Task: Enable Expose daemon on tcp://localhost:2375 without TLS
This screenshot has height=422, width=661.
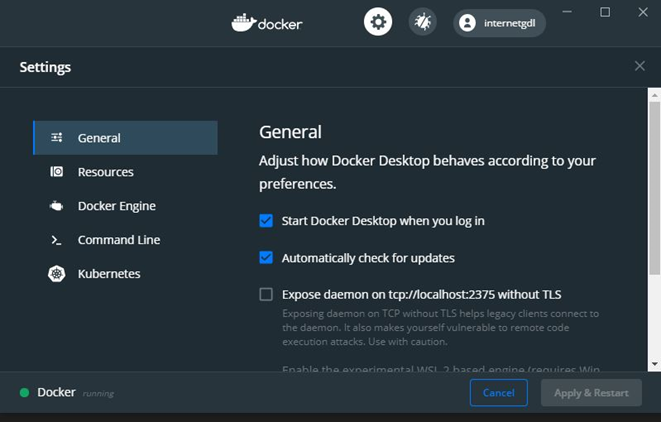Action: point(266,294)
